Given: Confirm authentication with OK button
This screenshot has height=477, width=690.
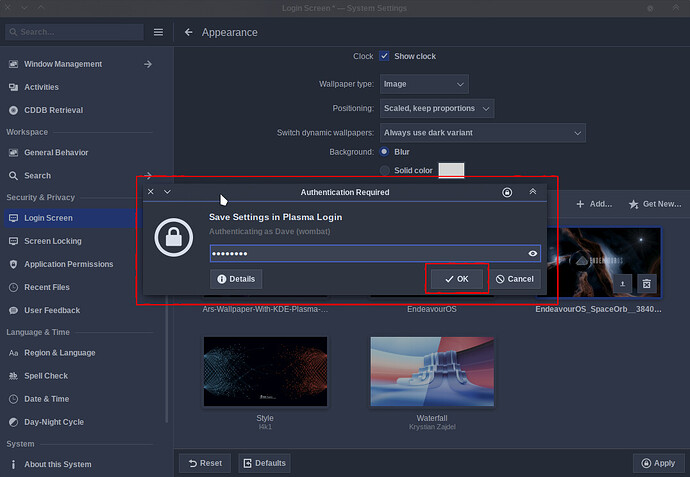Looking at the screenshot, I should (457, 279).
